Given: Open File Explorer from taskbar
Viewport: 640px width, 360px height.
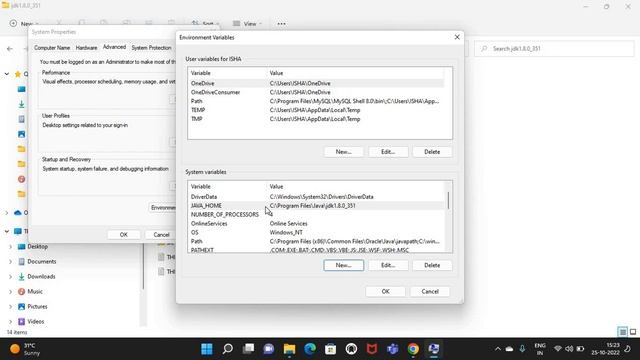Looking at the screenshot, I should click(x=289, y=349).
